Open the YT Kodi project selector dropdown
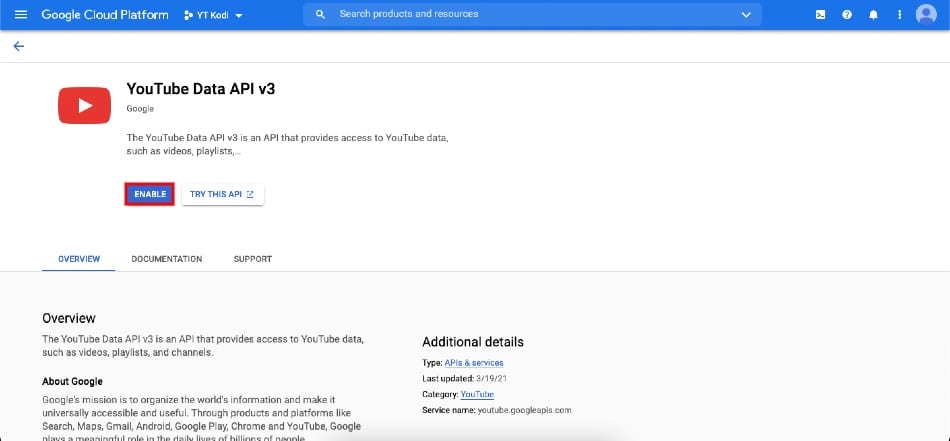950x441 pixels. click(213, 15)
